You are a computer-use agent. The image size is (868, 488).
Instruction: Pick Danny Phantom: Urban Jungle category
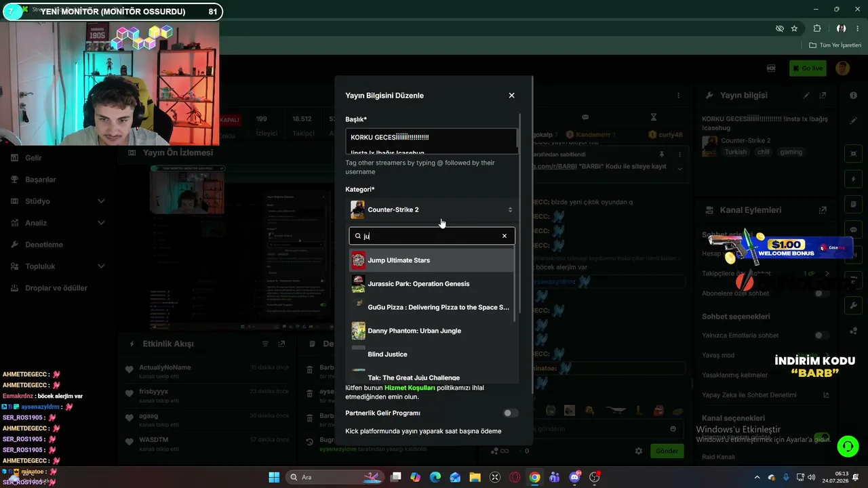431,331
